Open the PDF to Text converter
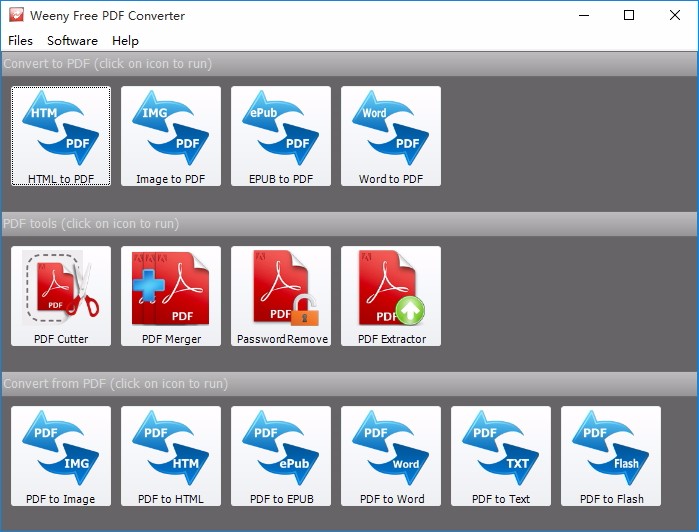The width and height of the screenshot is (699, 532). pos(501,456)
